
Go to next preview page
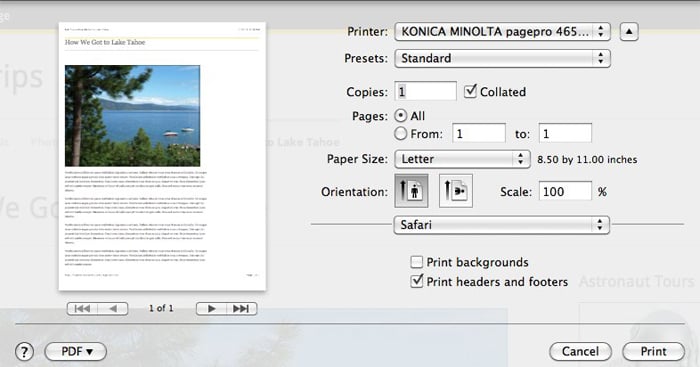[x=212, y=309]
